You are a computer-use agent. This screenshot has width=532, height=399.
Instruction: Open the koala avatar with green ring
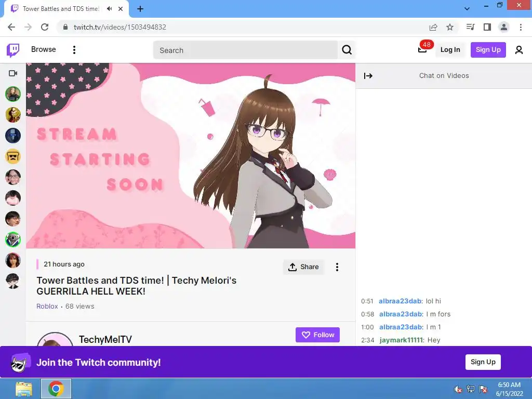[13, 240]
